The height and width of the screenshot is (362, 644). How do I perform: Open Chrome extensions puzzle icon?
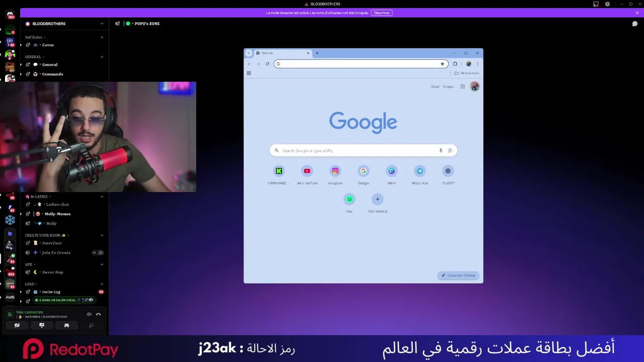(455, 64)
